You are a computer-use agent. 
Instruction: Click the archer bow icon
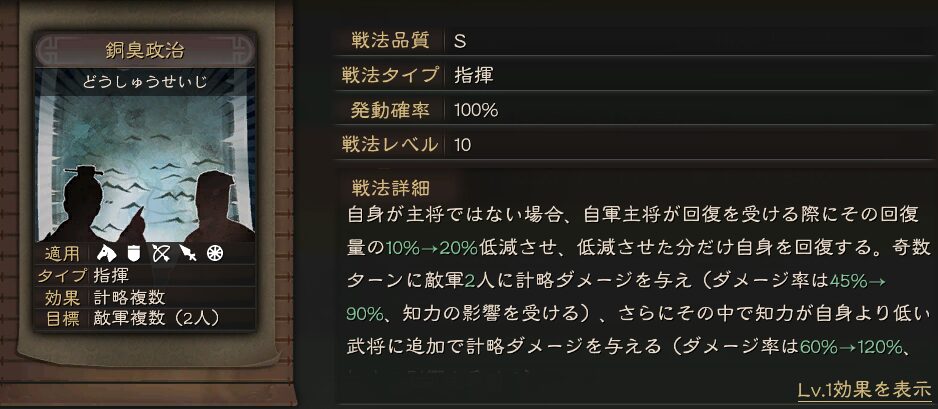click(x=160, y=252)
